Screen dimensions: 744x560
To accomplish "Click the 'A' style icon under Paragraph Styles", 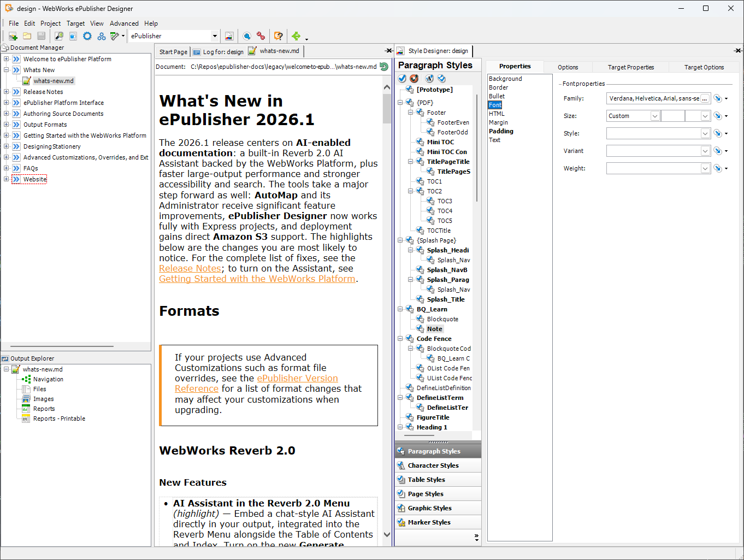I will coord(429,79).
